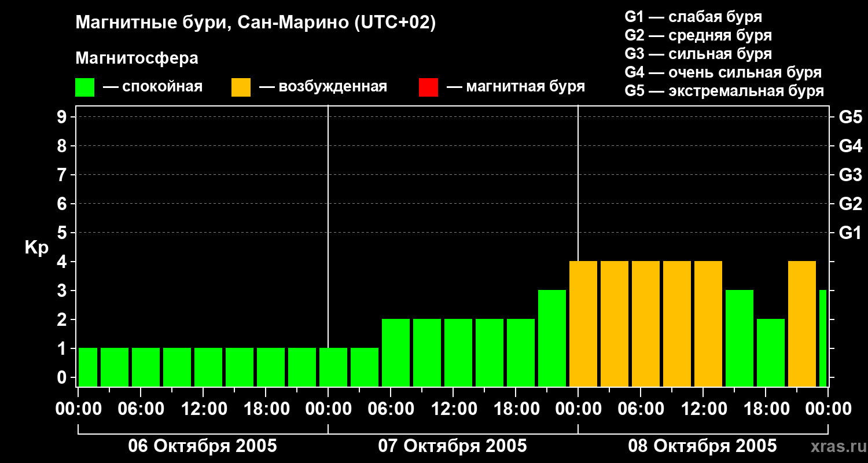The height and width of the screenshot is (463, 868).
Task: Click the '07 Октября 2005' date label
Action: (453, 446)
